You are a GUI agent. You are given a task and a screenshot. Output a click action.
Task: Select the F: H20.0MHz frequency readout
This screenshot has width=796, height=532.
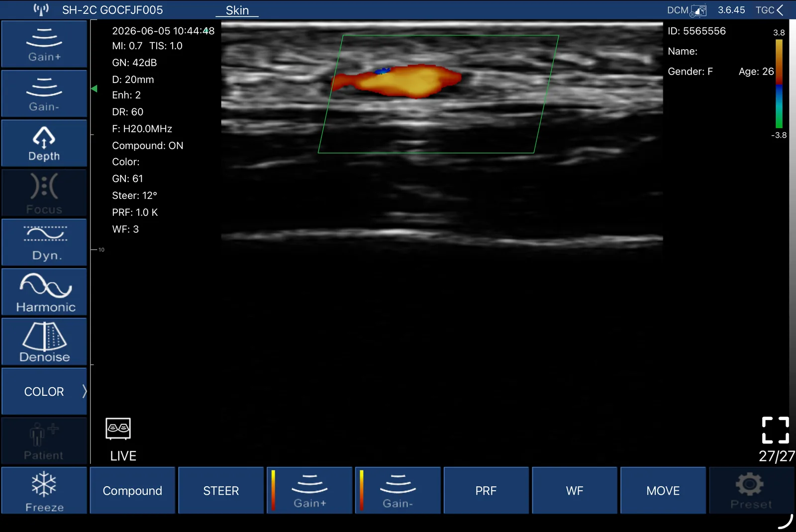click(x=142, y=129)
